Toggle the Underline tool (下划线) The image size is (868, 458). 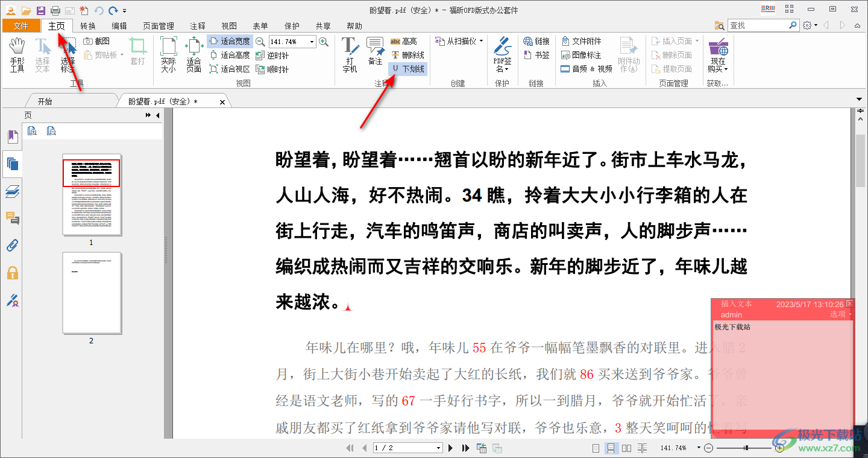coord(408,69)
